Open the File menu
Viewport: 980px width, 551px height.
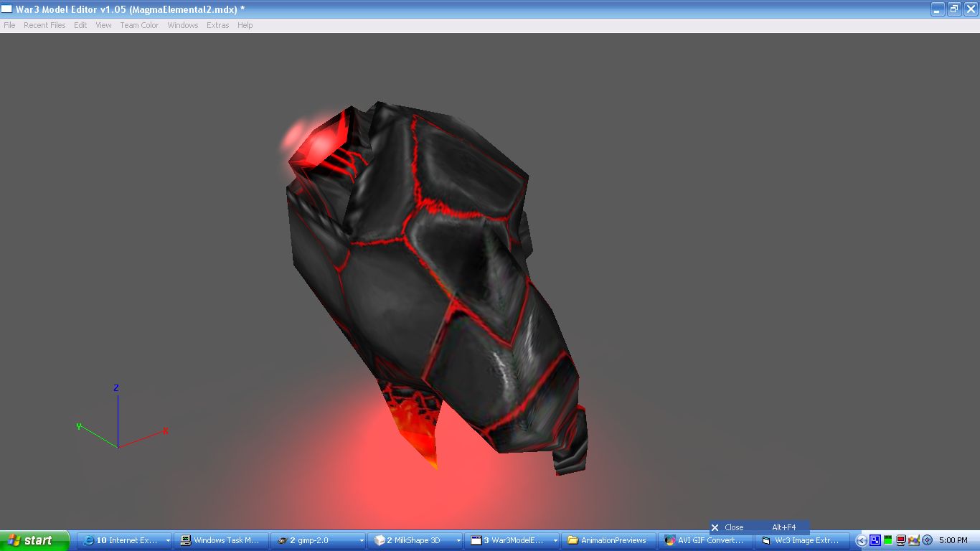coord(9,25)
